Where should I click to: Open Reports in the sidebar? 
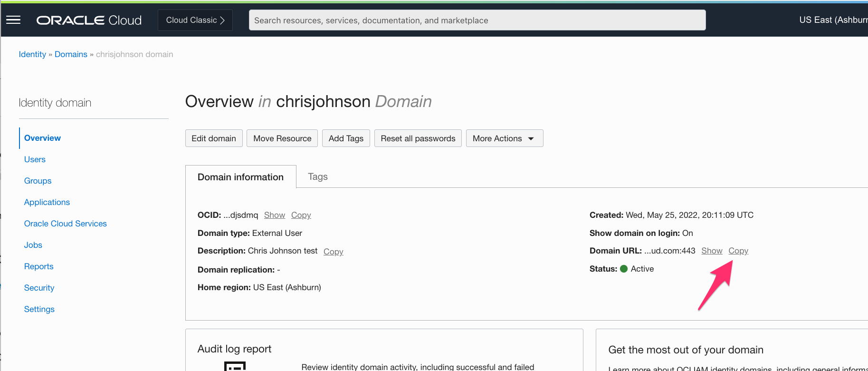(38, 266)
